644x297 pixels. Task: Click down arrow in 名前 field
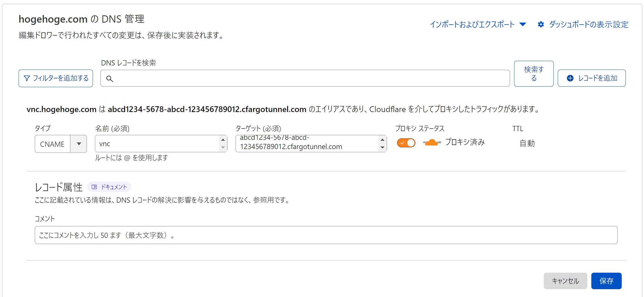click(223, 148)
